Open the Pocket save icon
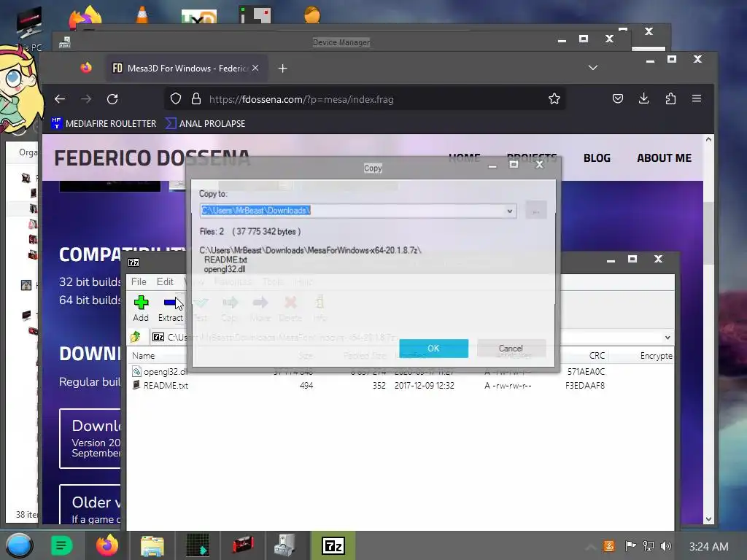747x560 pixels. coord(618,98)
